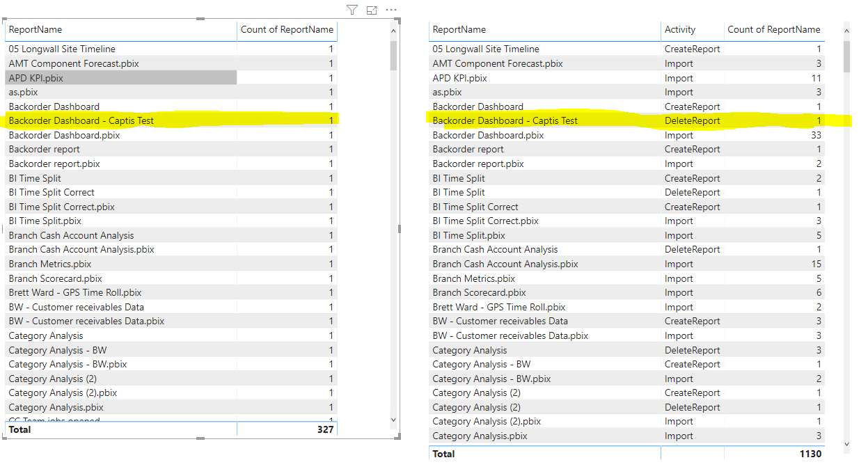Select 'Backorder Dashboard - Captis Test' in right table

pyautogui.click(x=505, y=120)
